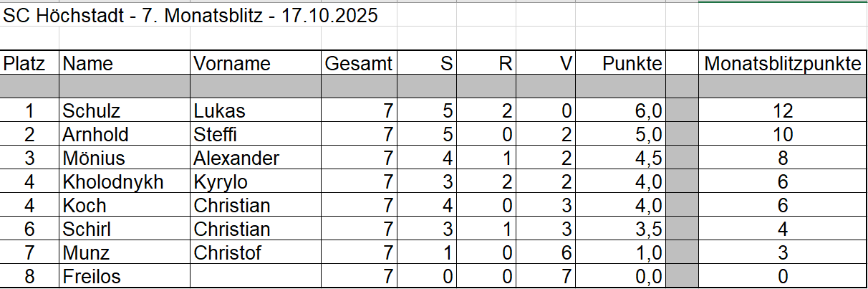Click the "Arnhold" name cell
868x289 pixels.
97,135
